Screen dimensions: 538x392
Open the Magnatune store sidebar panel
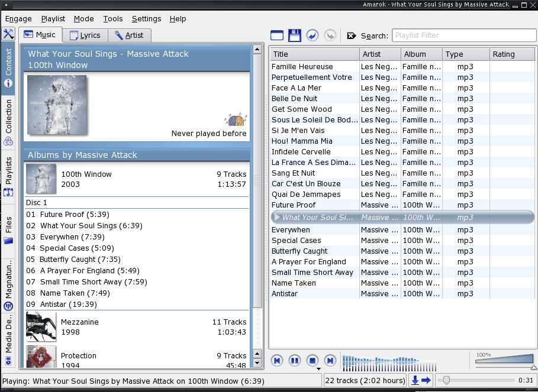pyautogui.click(x=8, y=285)
